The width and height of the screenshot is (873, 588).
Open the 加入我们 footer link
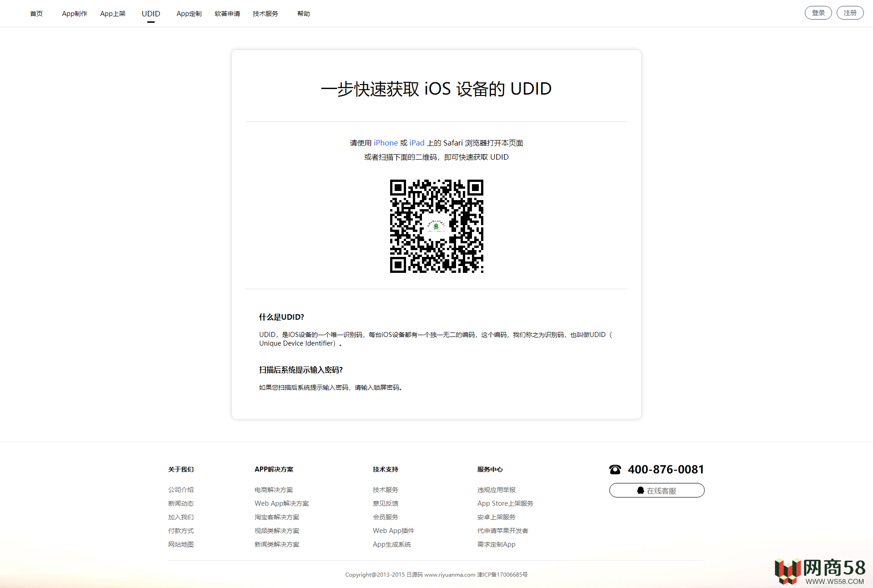(x=181, y=517)
